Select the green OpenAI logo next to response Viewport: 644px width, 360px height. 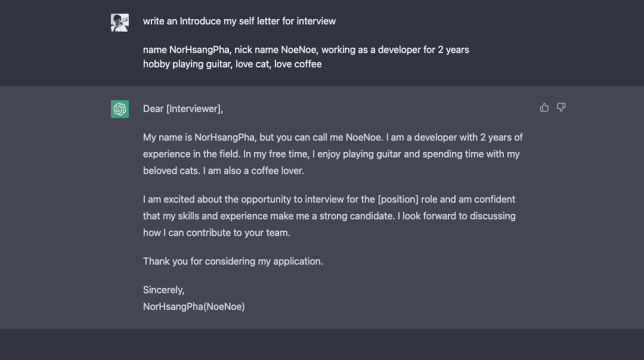(119, 109)
